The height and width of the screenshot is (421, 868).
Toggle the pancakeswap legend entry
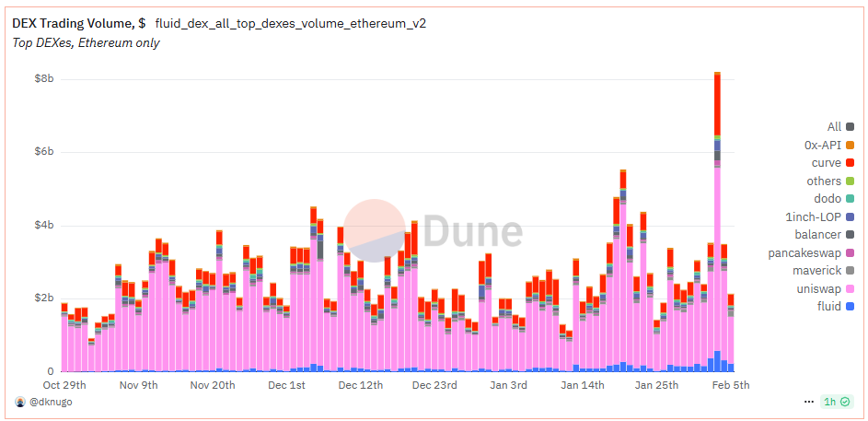click(x=811, y=253)
